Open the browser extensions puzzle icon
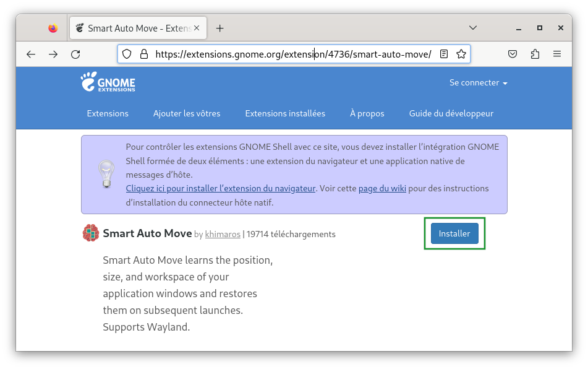Image resolution: width=588 pixels, height=369 pixels. 535,54
